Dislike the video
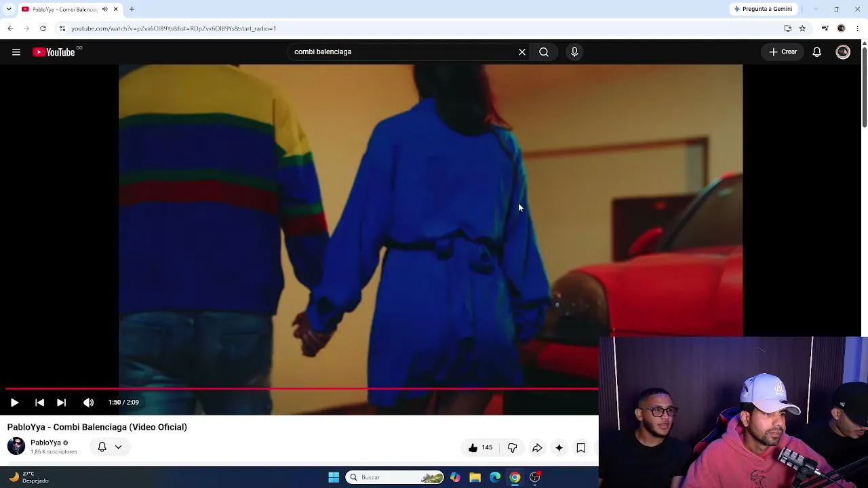The image size is (868, 488). (512, 448)
